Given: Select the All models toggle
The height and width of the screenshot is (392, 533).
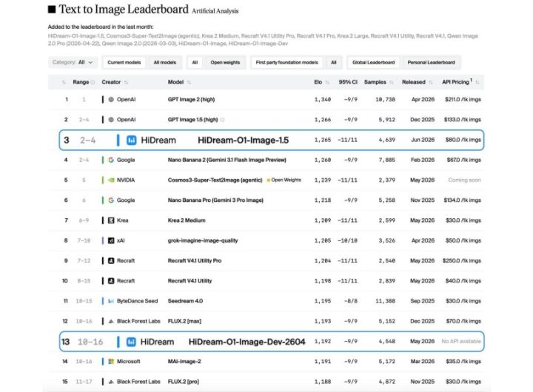Looking at the screenshot, I should click(x=165, y=63).
